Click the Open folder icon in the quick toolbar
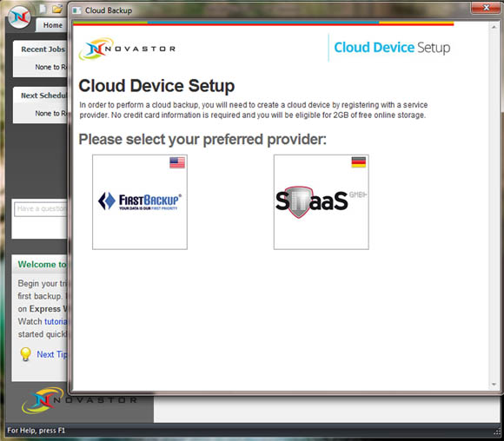The image size is (504, 441). tap(57, 9)
